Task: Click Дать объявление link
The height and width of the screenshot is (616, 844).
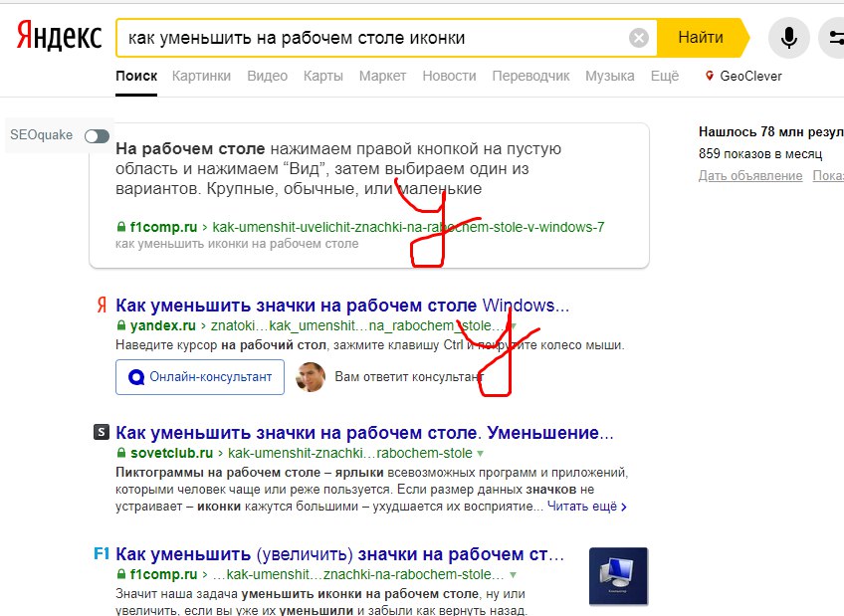Action: (x=750, y=175)
